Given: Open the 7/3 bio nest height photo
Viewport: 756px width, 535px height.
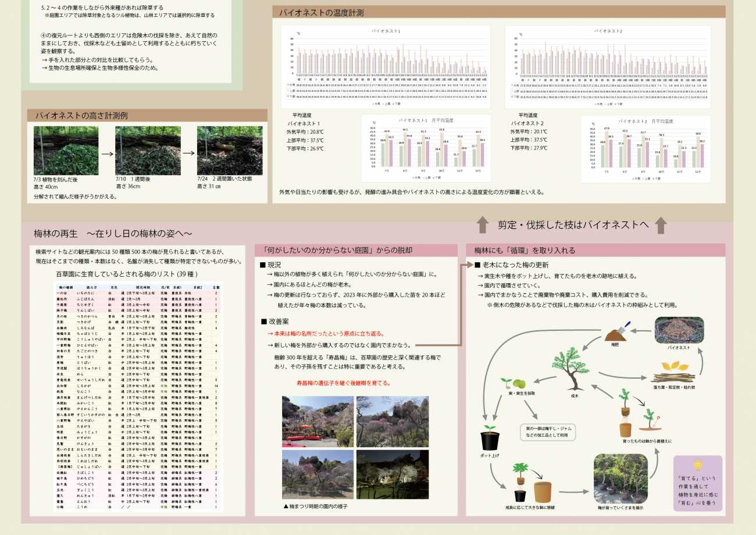Looking at the screenshot, I should coord(58,151).
